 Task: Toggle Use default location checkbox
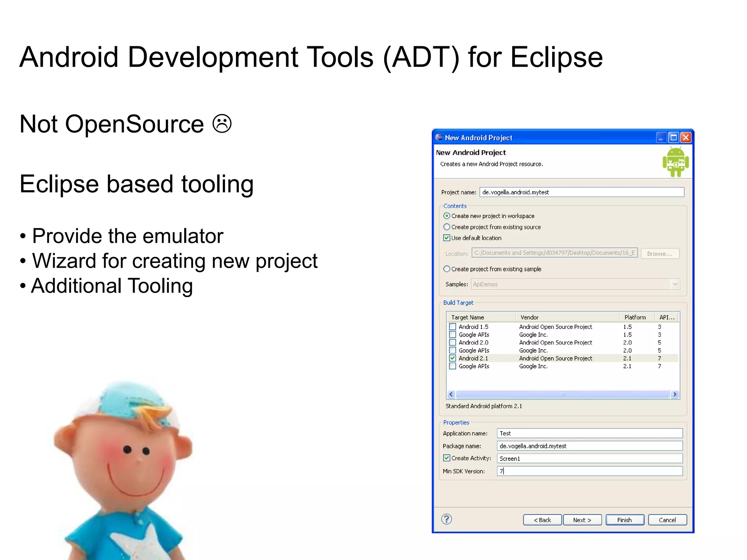[x=446, y=238]
